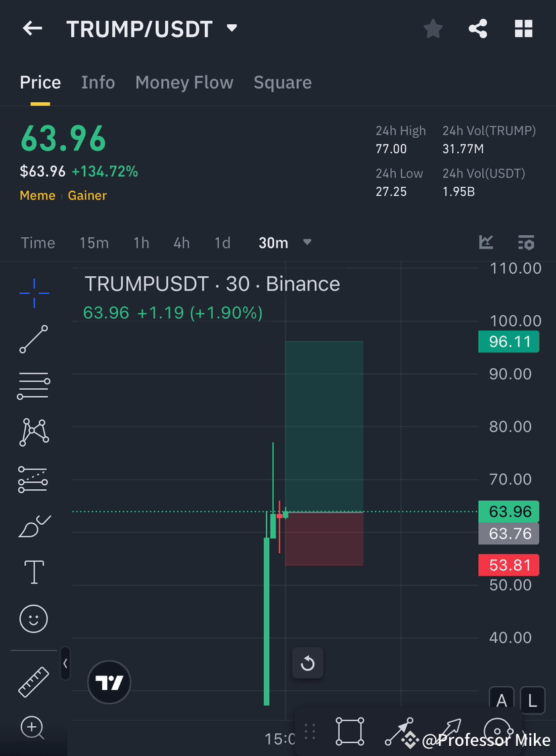Toggle the favorite star for TRUMP/USDT
Viewport: 556px width, 756px height.
(x=432, y=28)
